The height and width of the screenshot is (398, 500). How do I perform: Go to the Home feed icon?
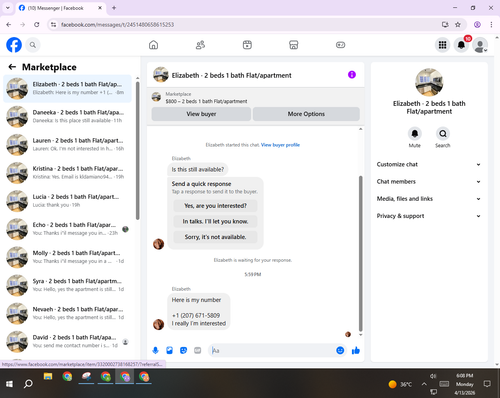153,45
